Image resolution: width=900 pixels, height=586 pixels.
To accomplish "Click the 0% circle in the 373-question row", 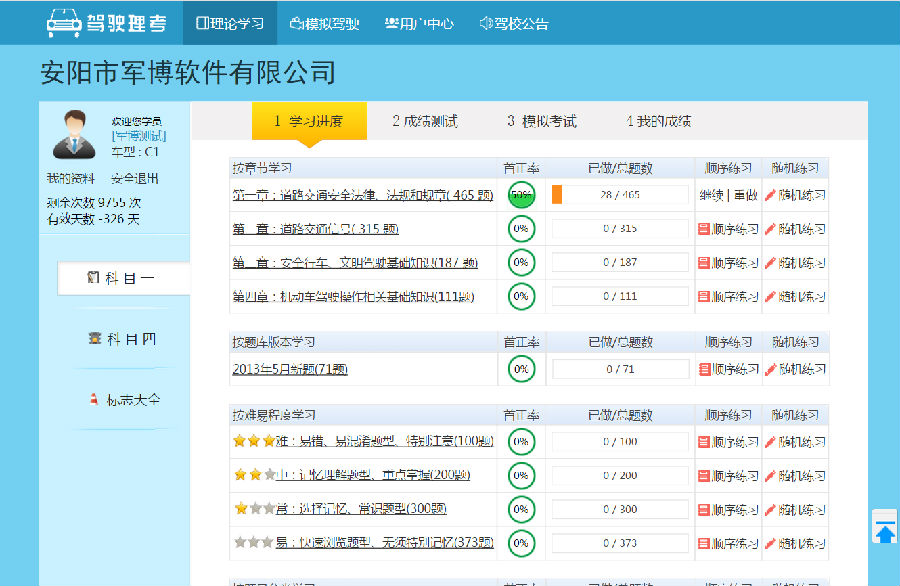I will (x=521, y=543).
